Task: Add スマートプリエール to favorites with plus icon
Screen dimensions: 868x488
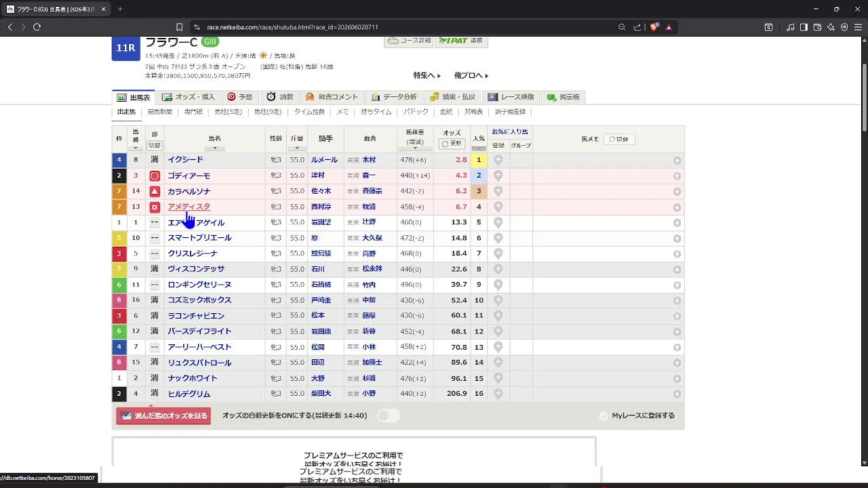Action: 498,238
